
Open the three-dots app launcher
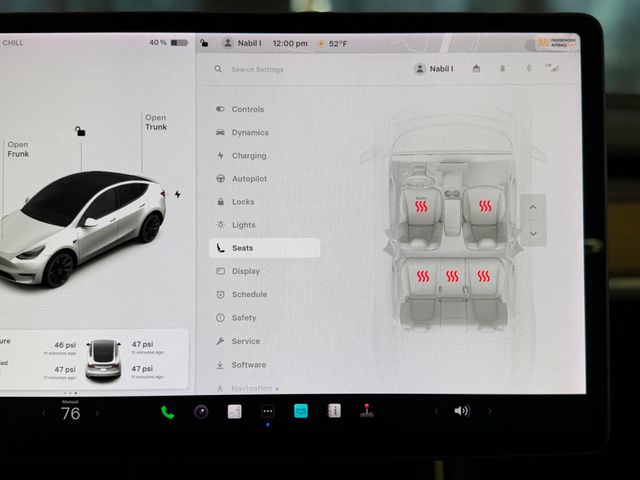tap(268, 411)
